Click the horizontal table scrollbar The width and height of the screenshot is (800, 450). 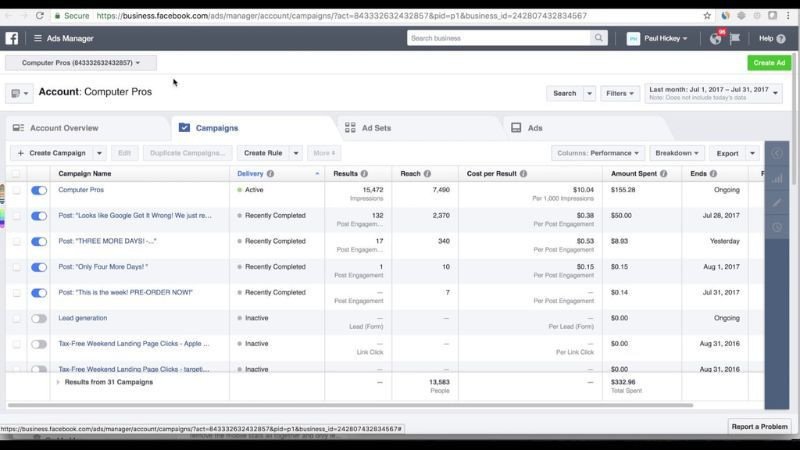tap(350, 405)
